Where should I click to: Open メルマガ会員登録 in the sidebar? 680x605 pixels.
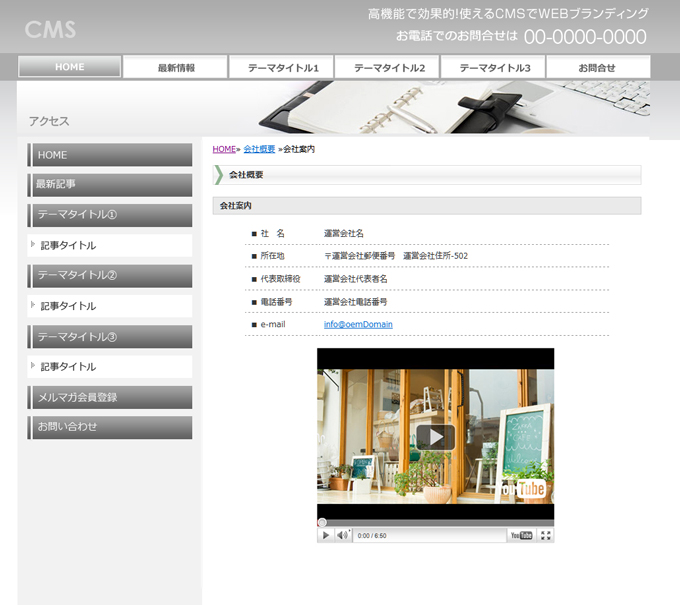(x=110, y=397)
